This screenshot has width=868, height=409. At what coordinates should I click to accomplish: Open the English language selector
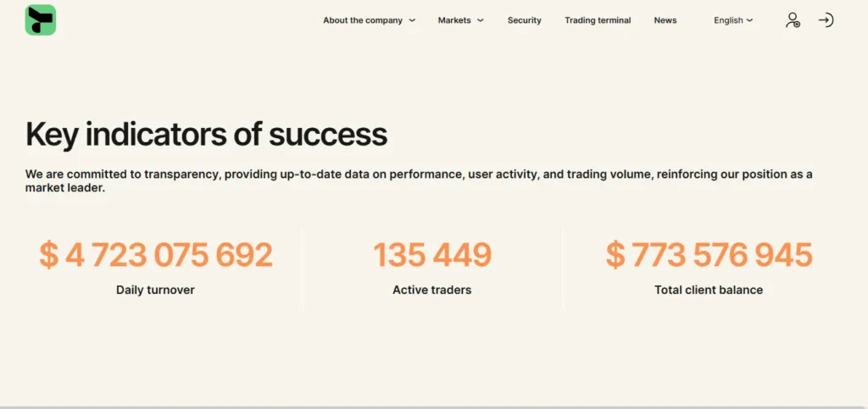728,20
